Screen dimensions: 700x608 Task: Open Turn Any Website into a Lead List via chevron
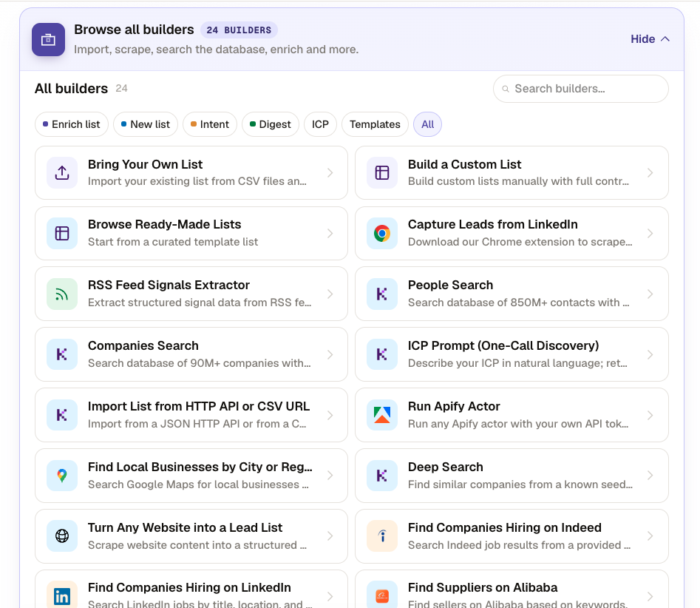(330, 536)
